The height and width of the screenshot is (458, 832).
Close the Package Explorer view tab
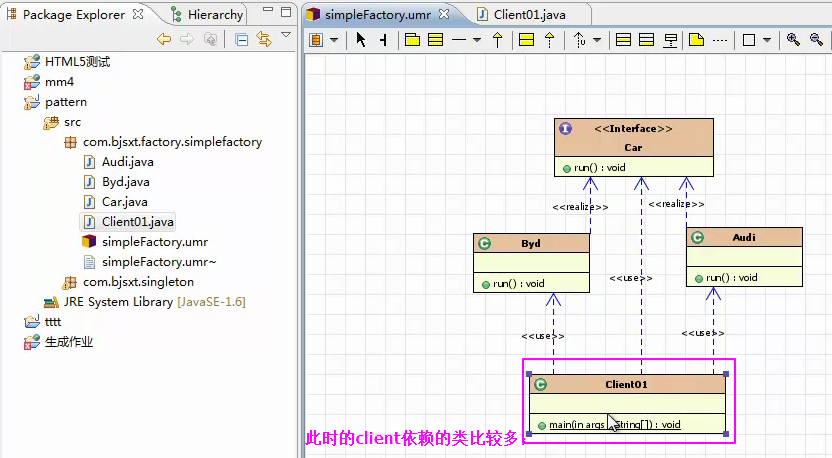click(138, 14)
